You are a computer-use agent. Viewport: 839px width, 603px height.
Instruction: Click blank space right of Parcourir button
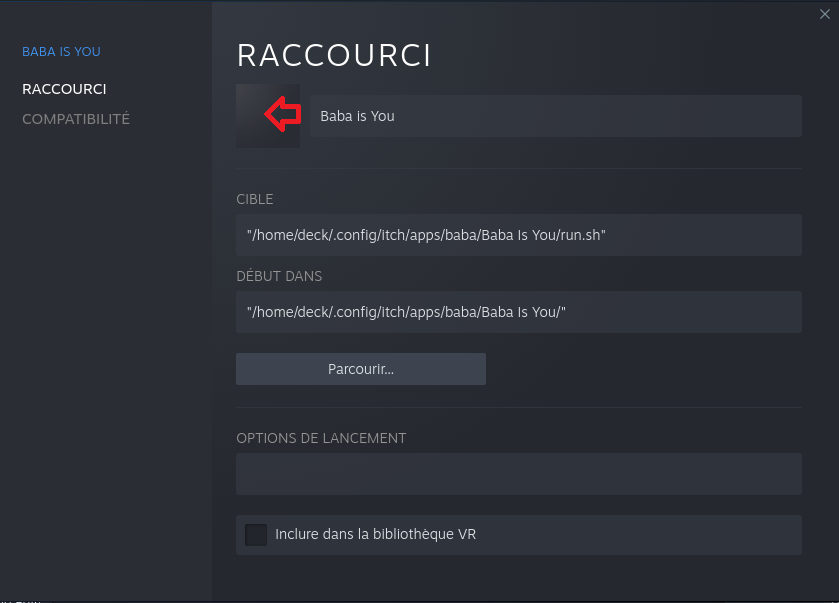click(644, 369)
